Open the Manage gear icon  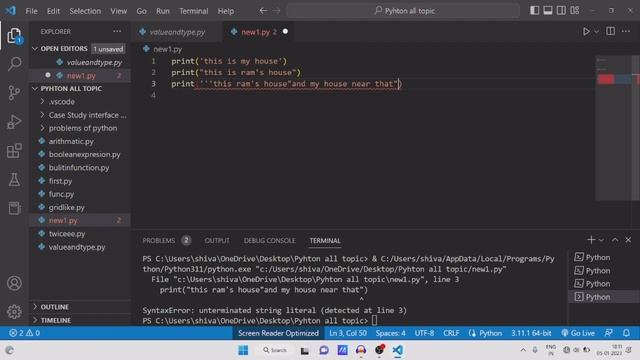click(14, 311)
